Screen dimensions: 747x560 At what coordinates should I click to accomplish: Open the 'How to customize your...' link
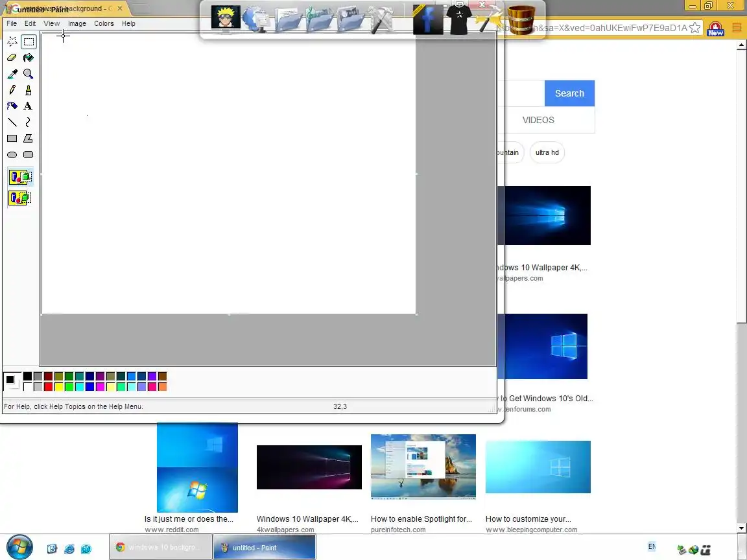click(528, 519)
